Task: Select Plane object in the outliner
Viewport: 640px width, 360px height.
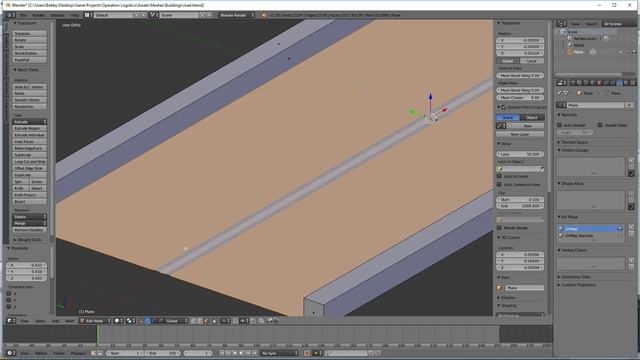Action: pos(578,52)
